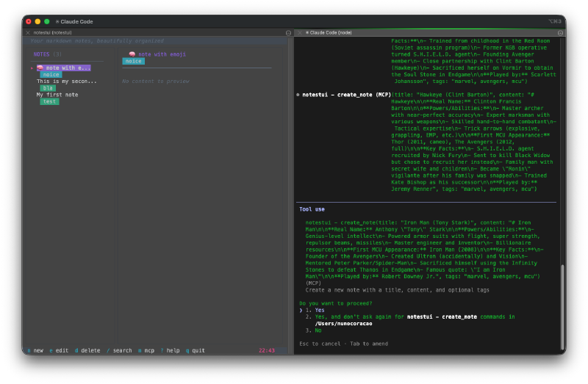Click the 'Do you want to proceed?' prompt
Image resolution: width=588 pixels, height=384 pixels.
click(x=336, y=303)
